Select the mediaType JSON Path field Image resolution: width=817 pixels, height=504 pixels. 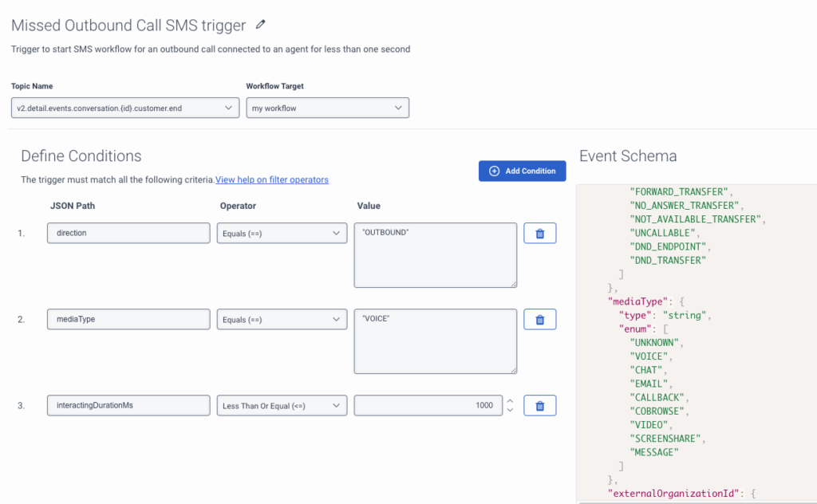[128, 319]
